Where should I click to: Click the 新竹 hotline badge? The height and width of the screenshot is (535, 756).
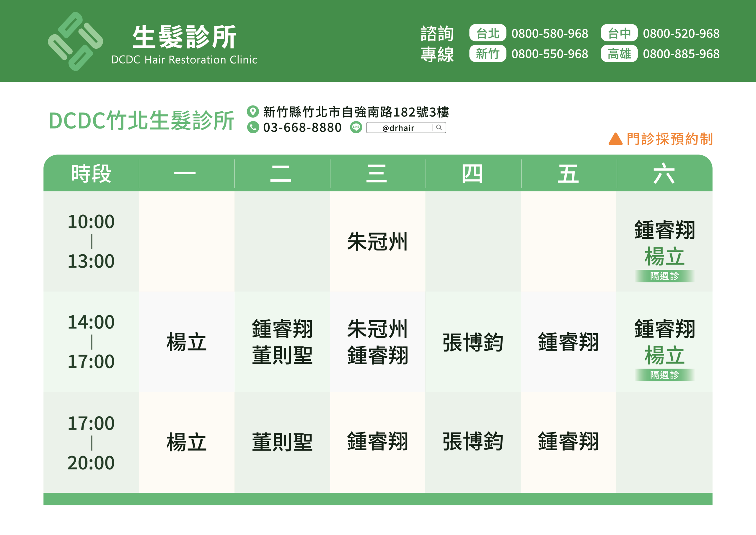[487, 54]
